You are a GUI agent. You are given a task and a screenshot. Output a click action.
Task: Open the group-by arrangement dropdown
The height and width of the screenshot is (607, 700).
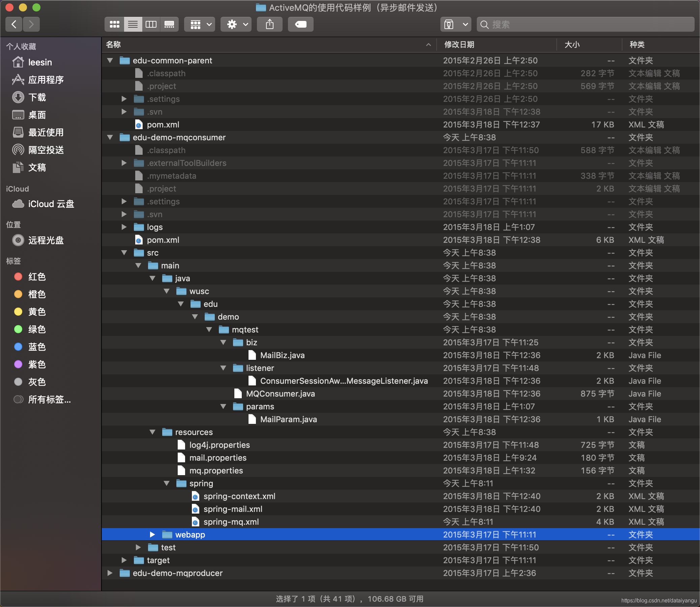[200, 24]
